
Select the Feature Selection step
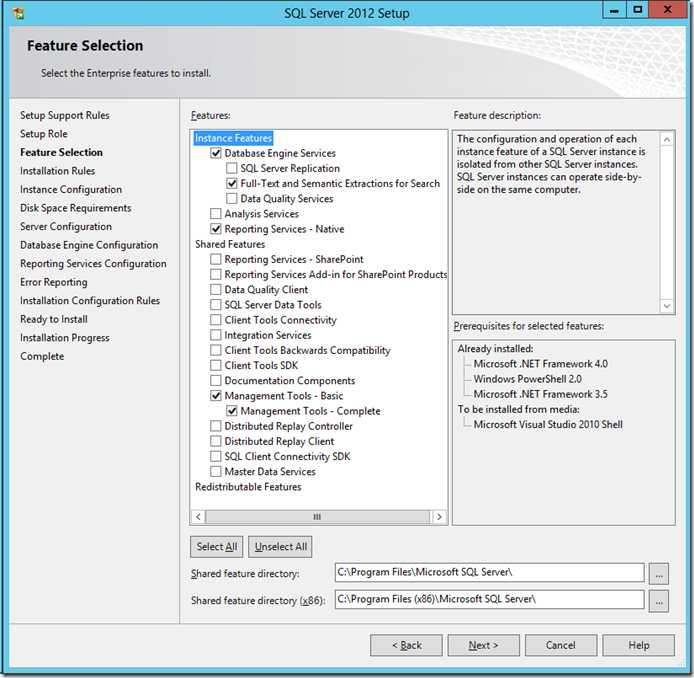pos(62,152)
